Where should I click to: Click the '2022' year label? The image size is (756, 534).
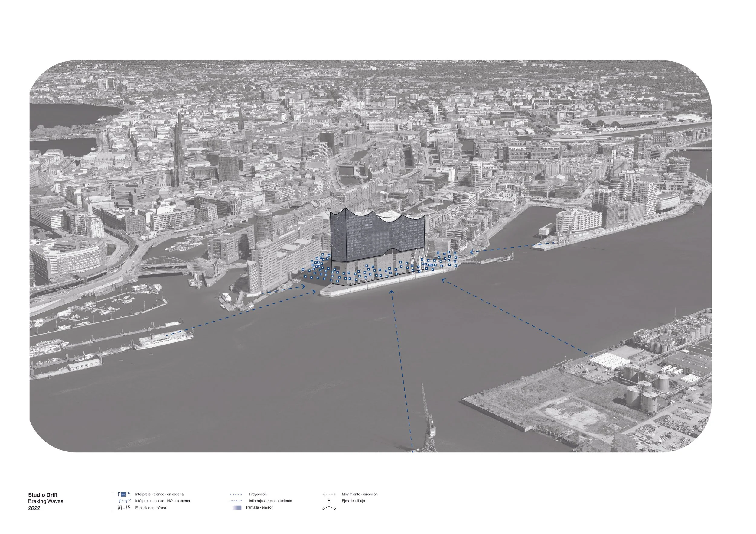pos(34,508)
